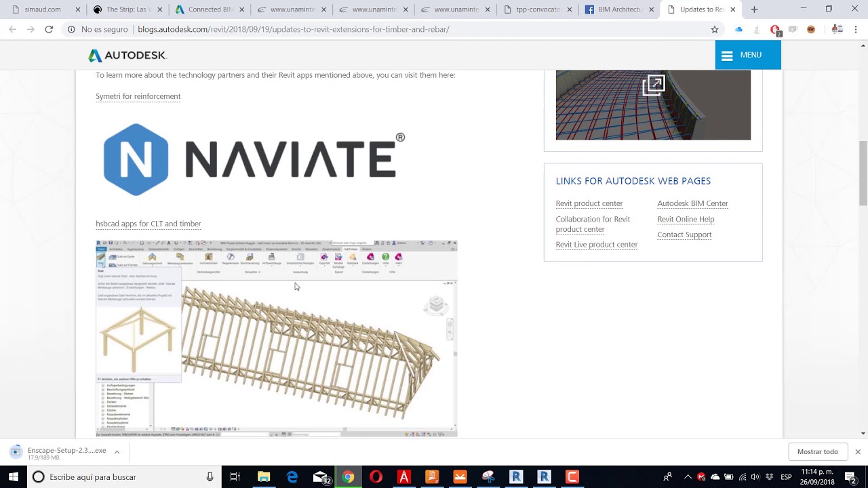The height and width of the screenshot is (488, 868).
Task: Open 'Revit Online Help' link
Action: pos(686,219)
